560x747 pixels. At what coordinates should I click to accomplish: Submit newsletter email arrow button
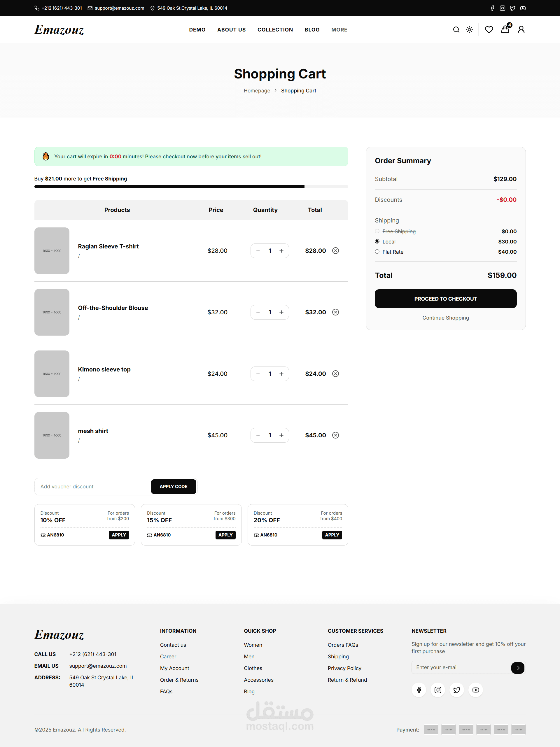point(517,668)
